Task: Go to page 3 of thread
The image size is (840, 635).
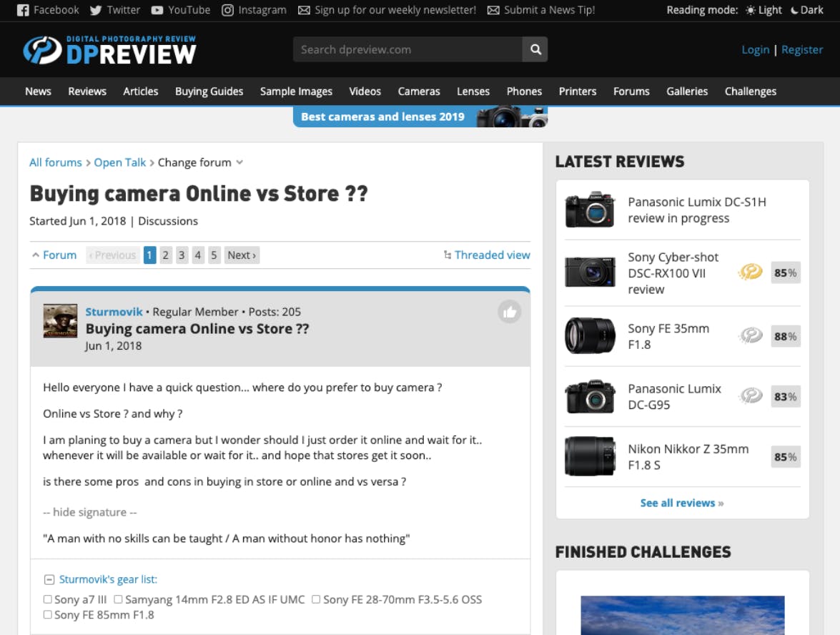Action: click(x=182, y=255)
